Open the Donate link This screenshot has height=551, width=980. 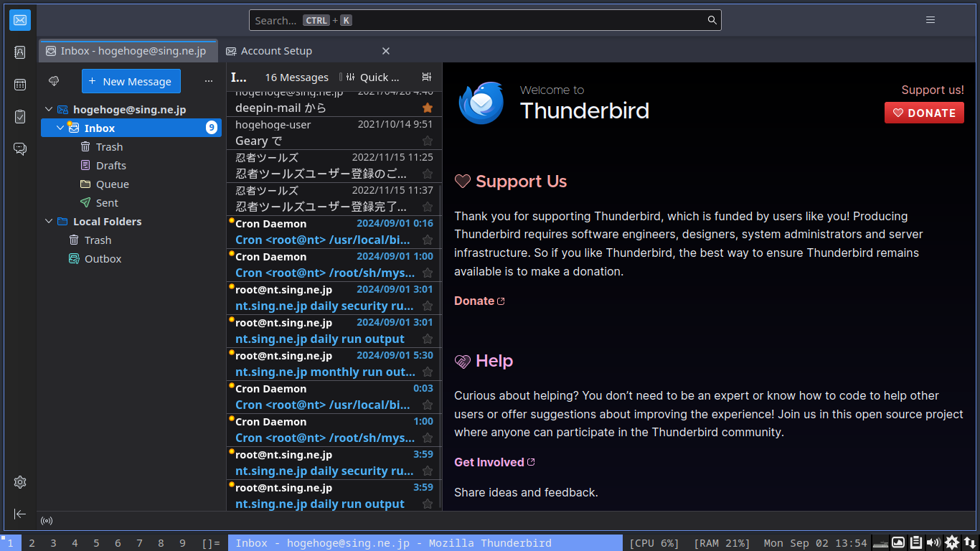[x=479, y=301]
